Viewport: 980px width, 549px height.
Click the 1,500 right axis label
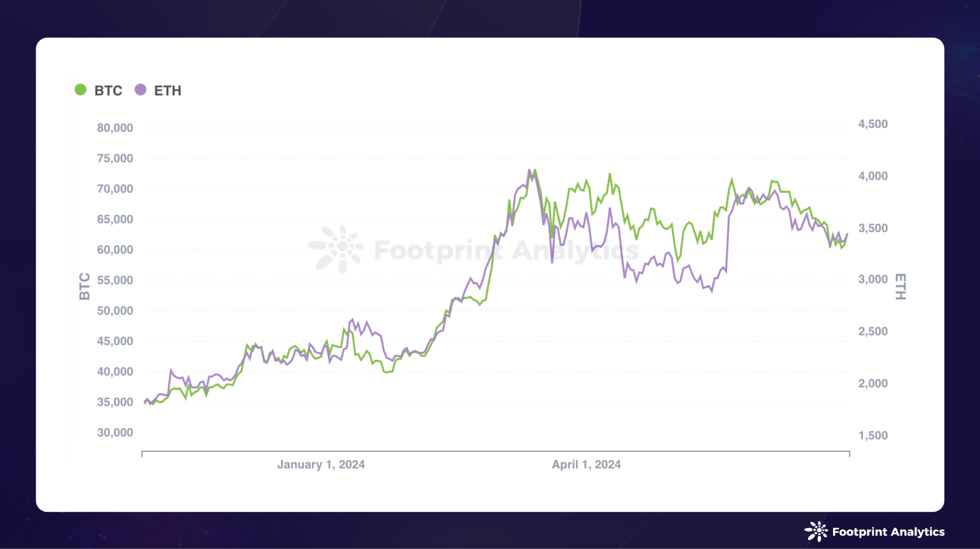coord(873,435)
